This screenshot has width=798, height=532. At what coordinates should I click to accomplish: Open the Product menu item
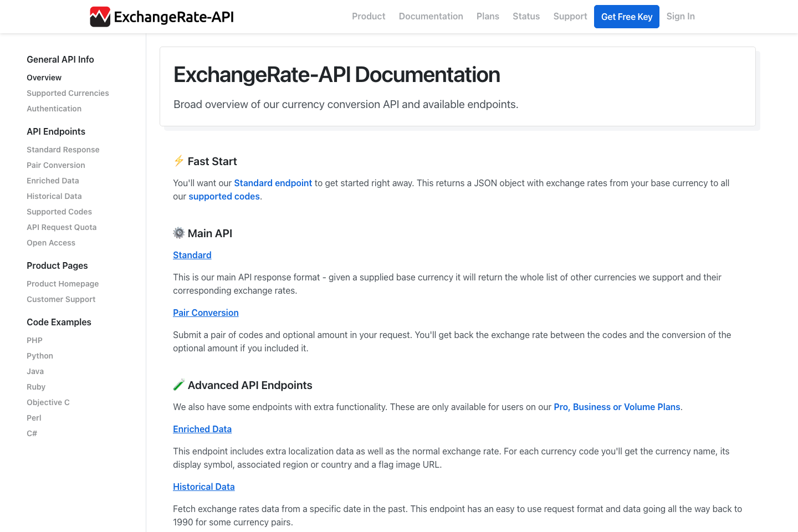[368, 16]
